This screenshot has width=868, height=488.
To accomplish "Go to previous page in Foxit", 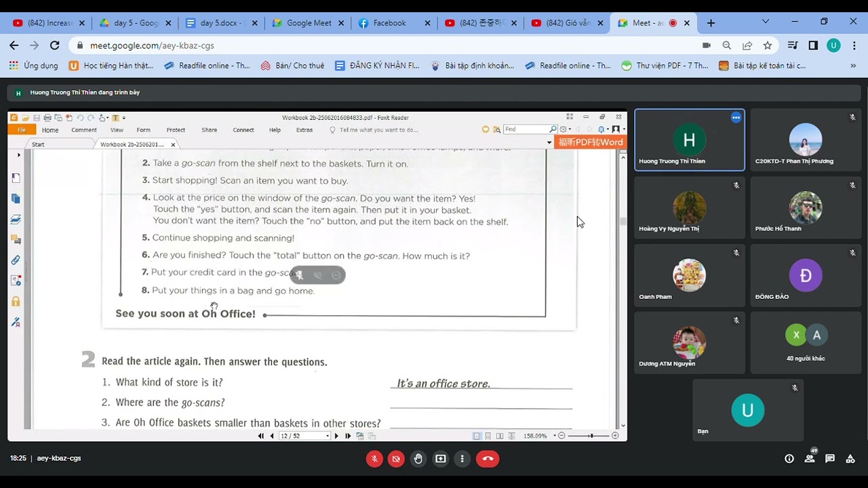I will click(272, 436).
